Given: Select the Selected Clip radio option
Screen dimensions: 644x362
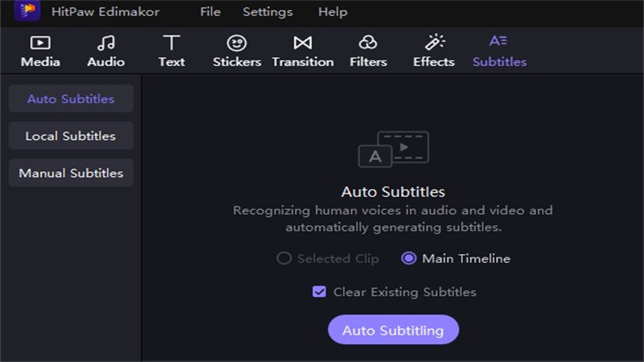Looking at the screenshot, I should (x=283, y=258).
